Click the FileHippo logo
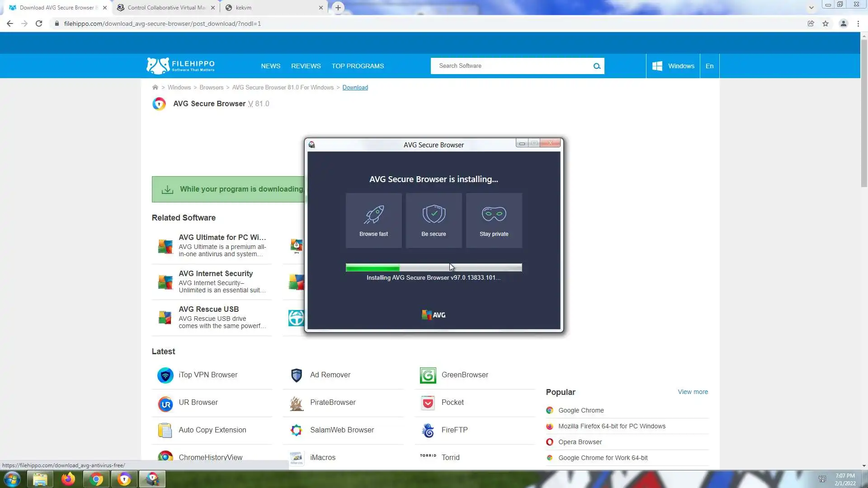Screen dimensions: 868x488 180,66
